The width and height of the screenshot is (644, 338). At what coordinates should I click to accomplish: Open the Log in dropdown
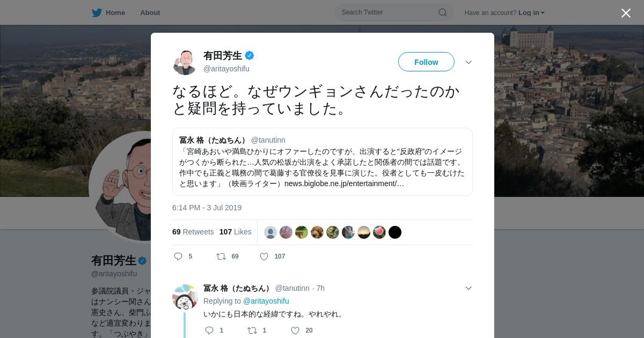point(531,13)
